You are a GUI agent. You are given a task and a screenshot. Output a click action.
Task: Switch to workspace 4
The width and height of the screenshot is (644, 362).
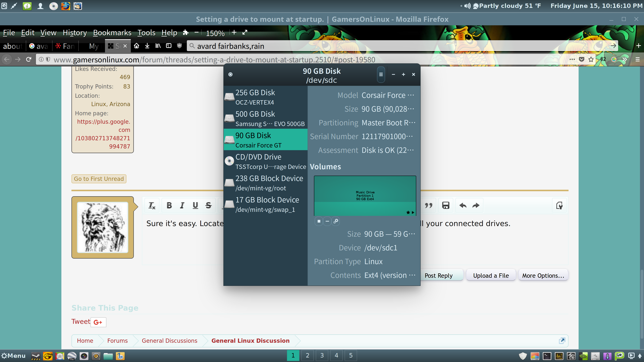click(336, 355)
